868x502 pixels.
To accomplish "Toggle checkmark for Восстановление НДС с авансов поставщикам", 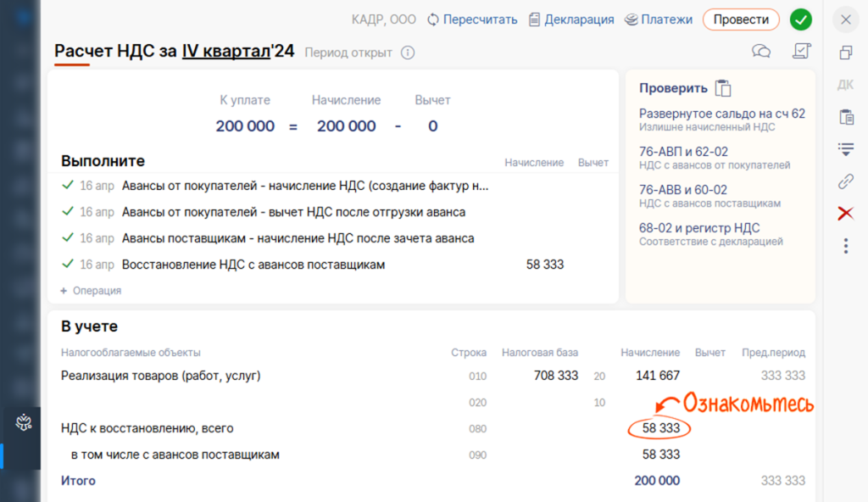I will 68,265.
